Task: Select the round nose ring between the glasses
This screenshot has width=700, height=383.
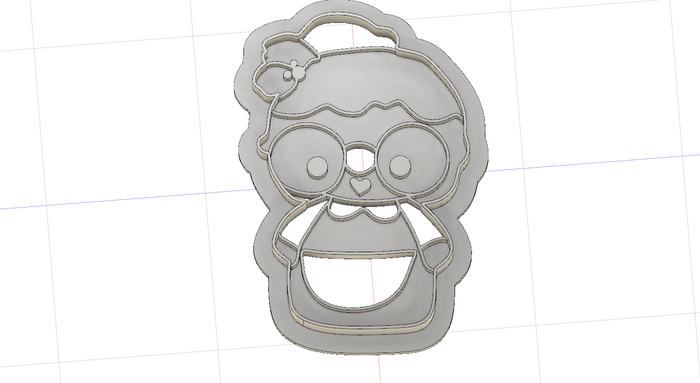Action: click(x=361, y=159)
